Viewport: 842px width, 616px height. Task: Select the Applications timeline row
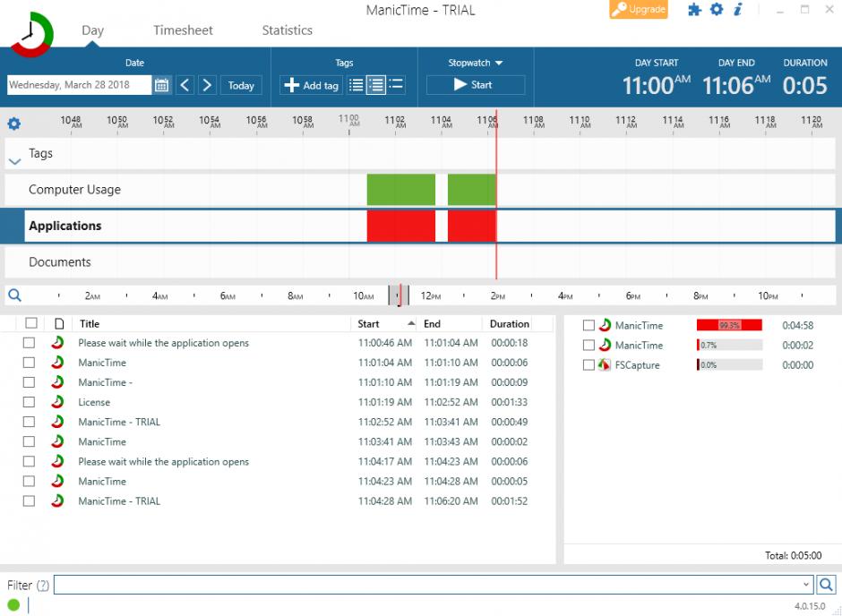[x=420, y=226]
